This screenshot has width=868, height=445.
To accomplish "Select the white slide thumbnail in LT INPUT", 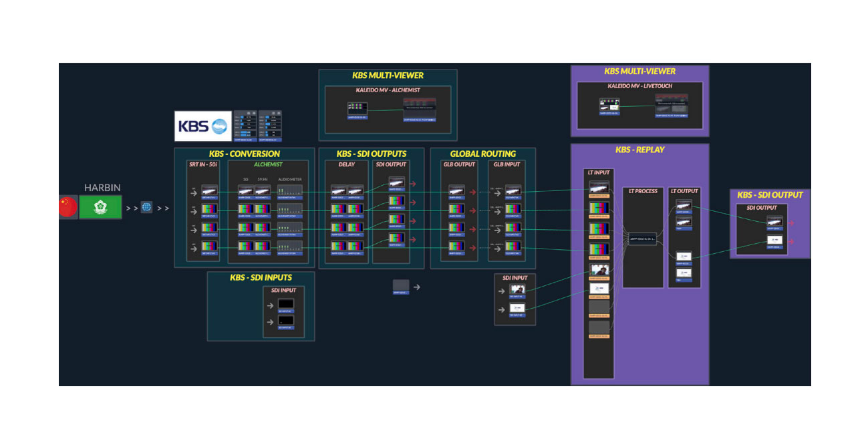I will pyautogui.click(x=599, y=289).
